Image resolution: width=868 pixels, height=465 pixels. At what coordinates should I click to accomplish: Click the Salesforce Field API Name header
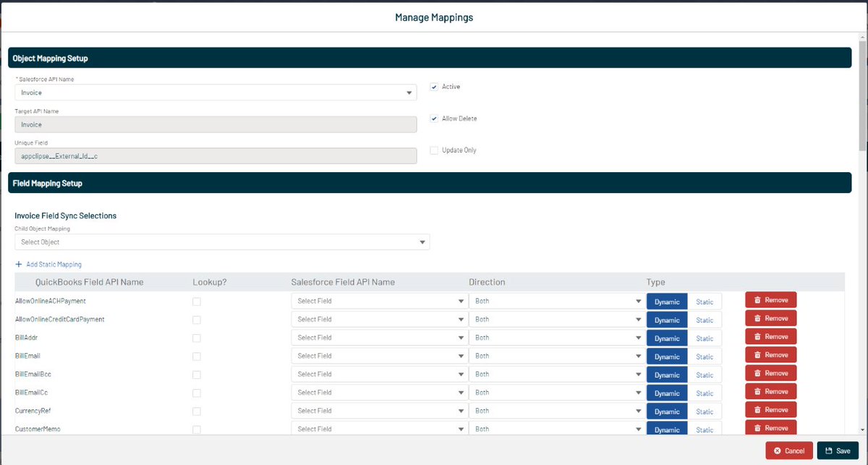tap(343, 282)
